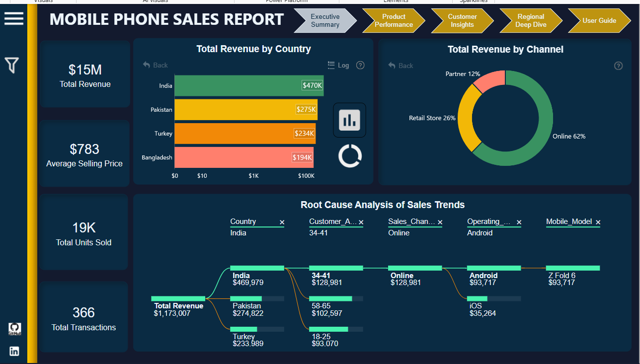The width and height of the screenshot is (640, 364).
Task: Click the Total Revenue by Channel title
Action: (x=505, y=49)
